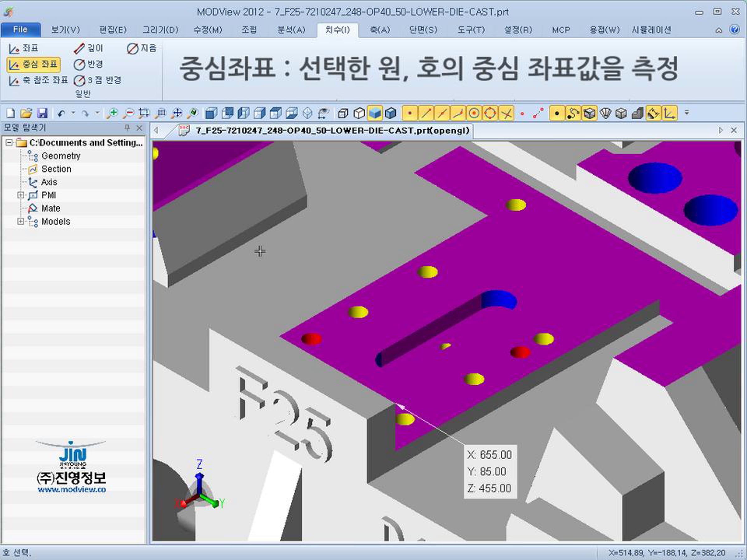Toggle the circle center snap button
Image resolution: width=747 pixels, height=560 pixels.
474,113
